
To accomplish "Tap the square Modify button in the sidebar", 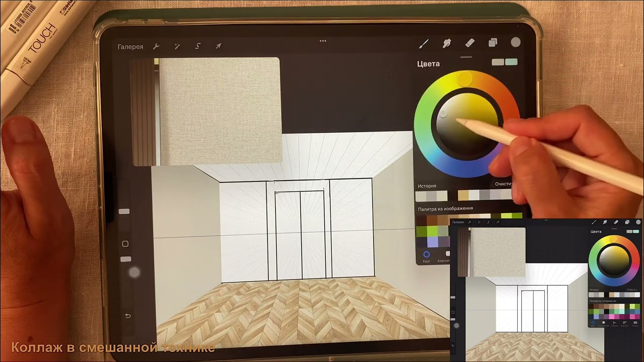I will point(125,244).
